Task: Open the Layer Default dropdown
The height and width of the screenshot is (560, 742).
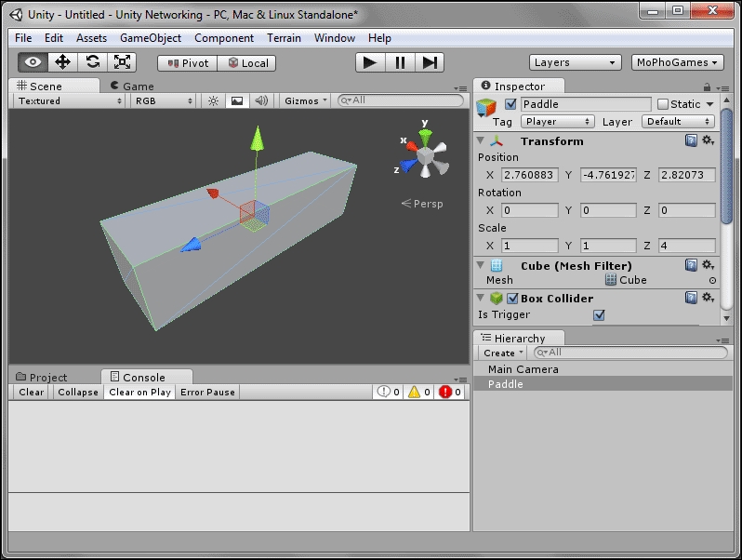Action: click(678, 122)
